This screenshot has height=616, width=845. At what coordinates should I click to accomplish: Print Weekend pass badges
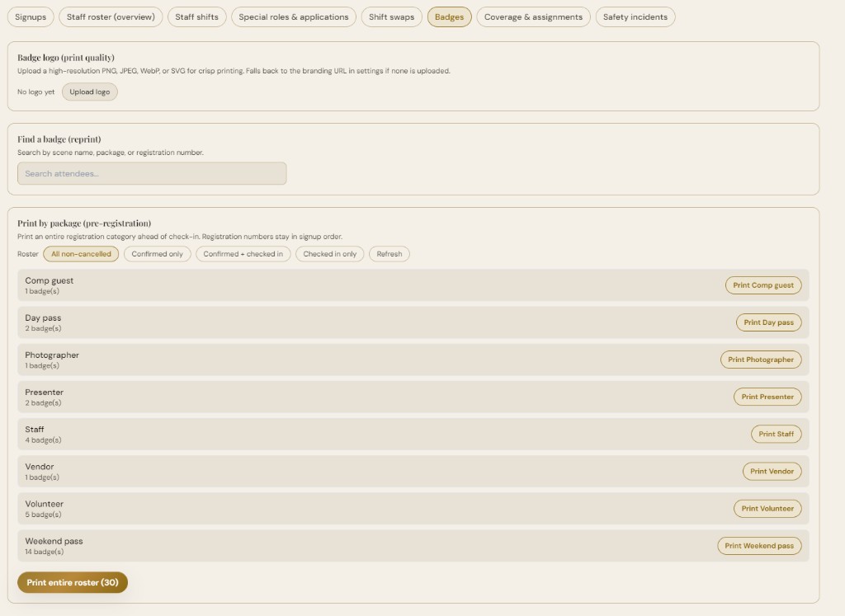(759, 545)
